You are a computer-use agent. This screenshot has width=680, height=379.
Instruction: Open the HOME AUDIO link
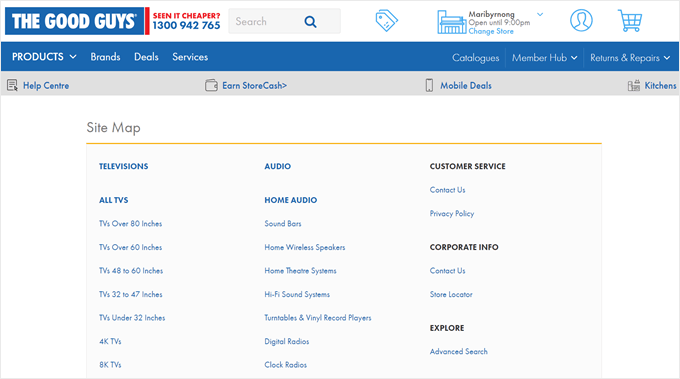pos(291,200)
